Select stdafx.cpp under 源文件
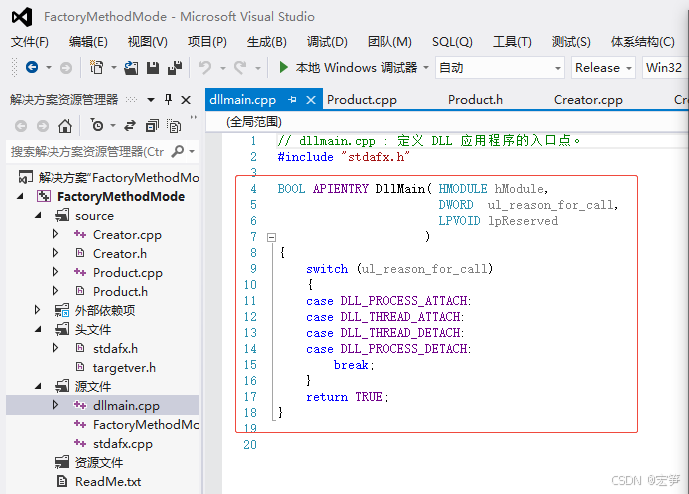The height and width of the screenshot is (494, 689). 123,443
